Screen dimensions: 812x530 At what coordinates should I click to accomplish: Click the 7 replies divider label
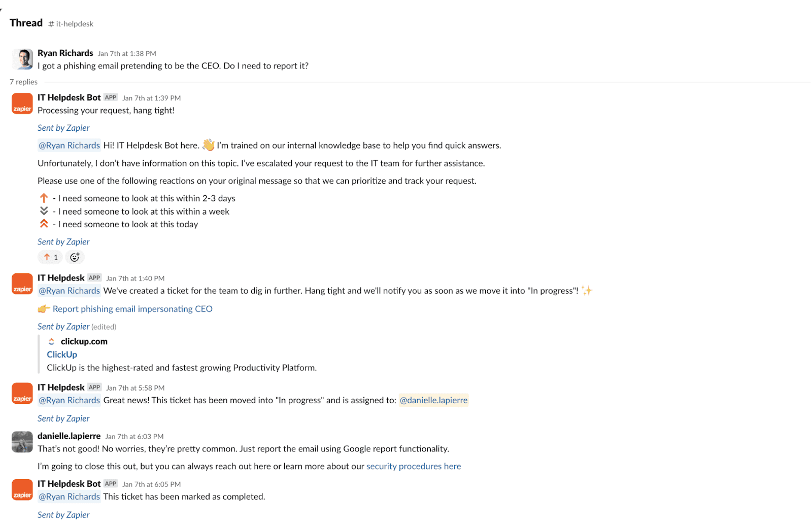point(23,82)
